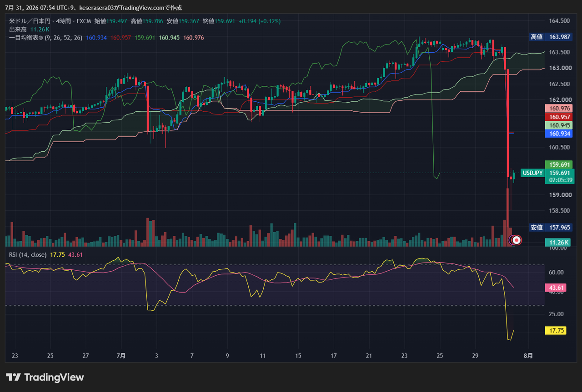Click the pink 43.61 RSI scale tag

(x=555, y=288)
